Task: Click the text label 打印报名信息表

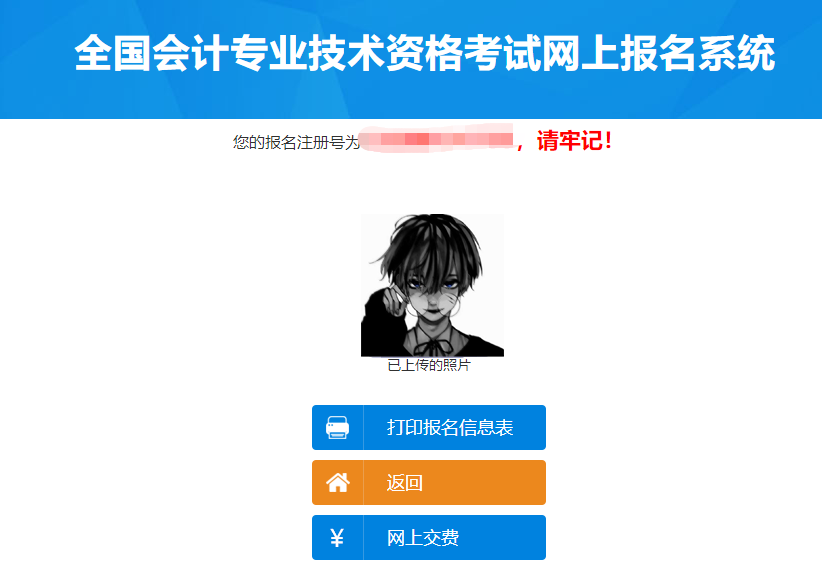Action: (450, 427)
